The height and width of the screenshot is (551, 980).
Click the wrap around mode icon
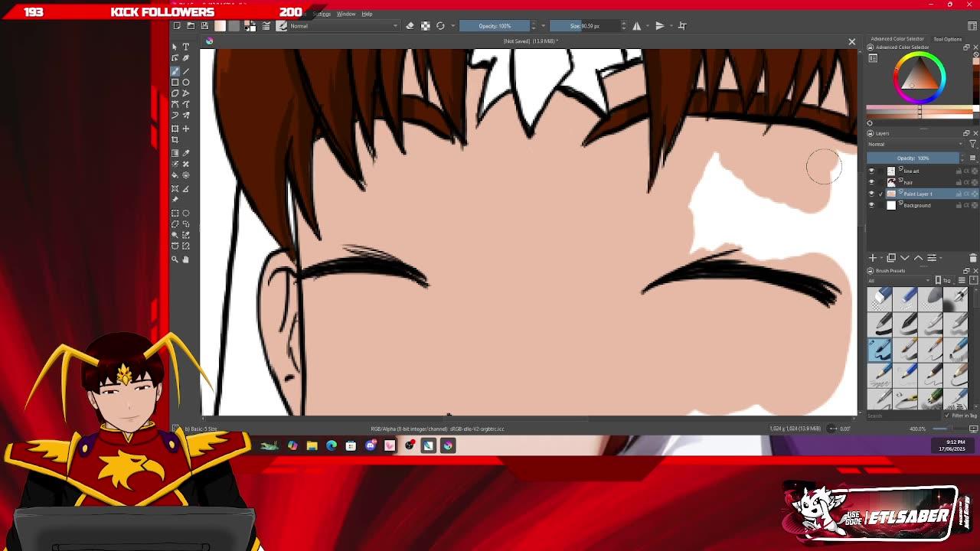tap(682, 26)
